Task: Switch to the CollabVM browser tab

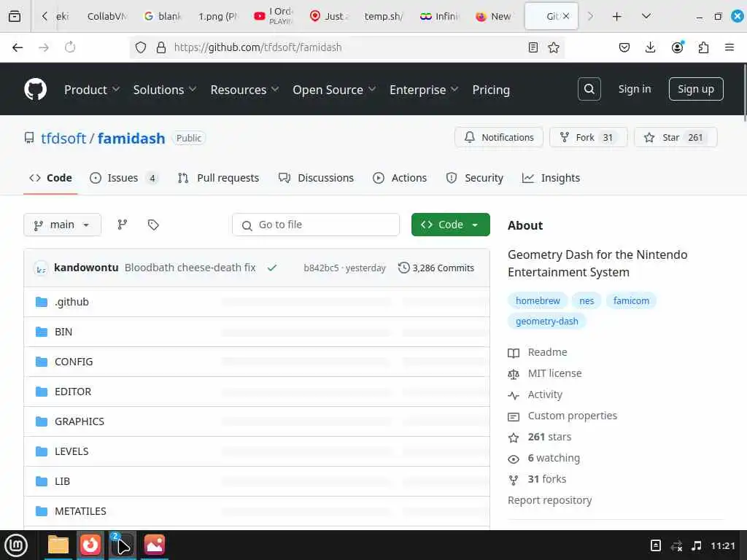Action: [x=107, y=16]
